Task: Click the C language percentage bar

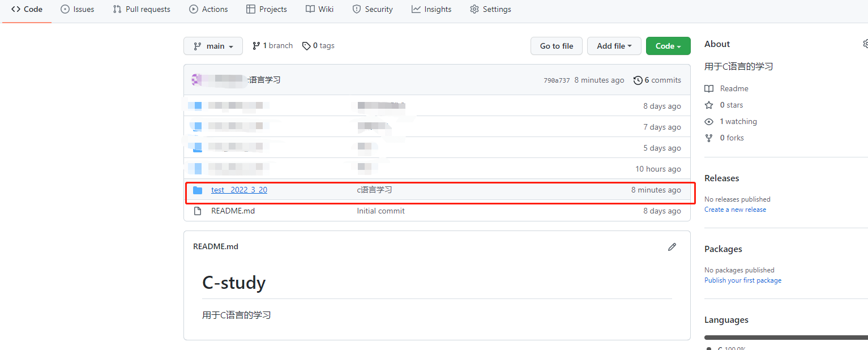Action: [786, 337]
